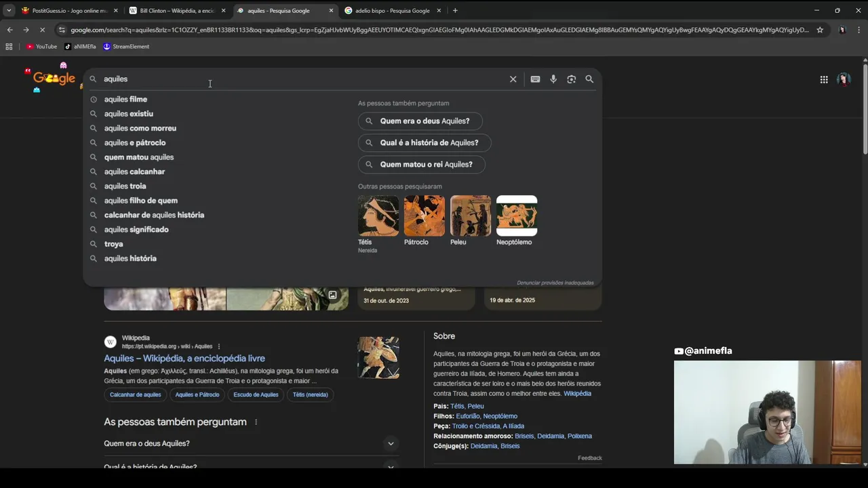Open options dots next to As pessoas também perguntam
Image resolution: width=868 pixels, height=488 pixels.
click(x=256, y=422)
